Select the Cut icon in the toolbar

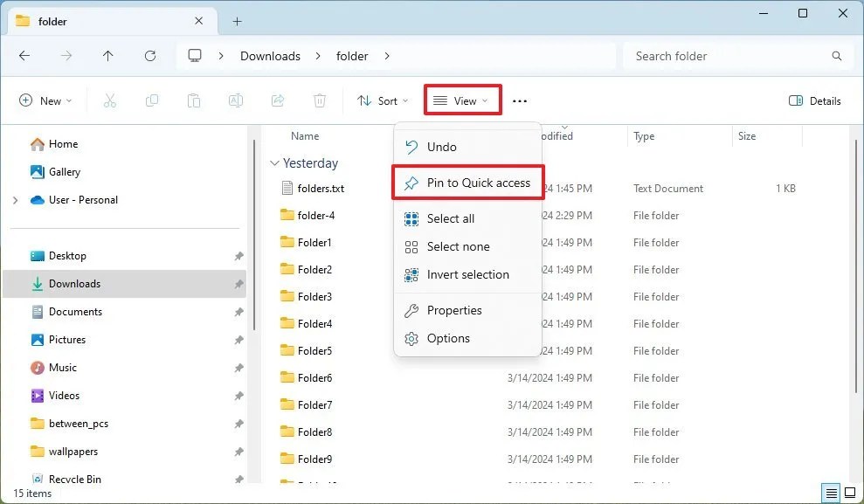click(x=110, y=100)
